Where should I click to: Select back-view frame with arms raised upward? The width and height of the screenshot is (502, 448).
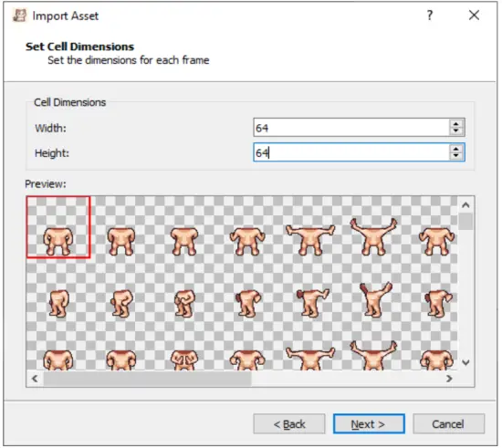click(x=373, y=356)
